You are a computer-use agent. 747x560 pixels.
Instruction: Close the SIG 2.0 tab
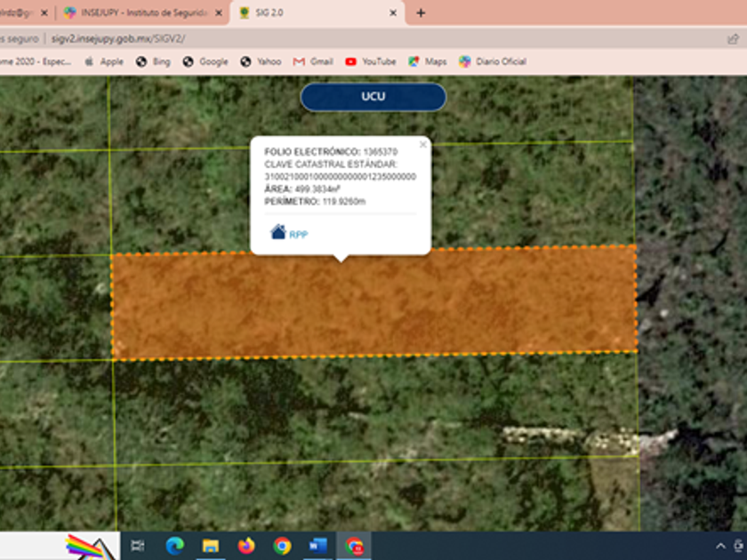click(394, 13)
